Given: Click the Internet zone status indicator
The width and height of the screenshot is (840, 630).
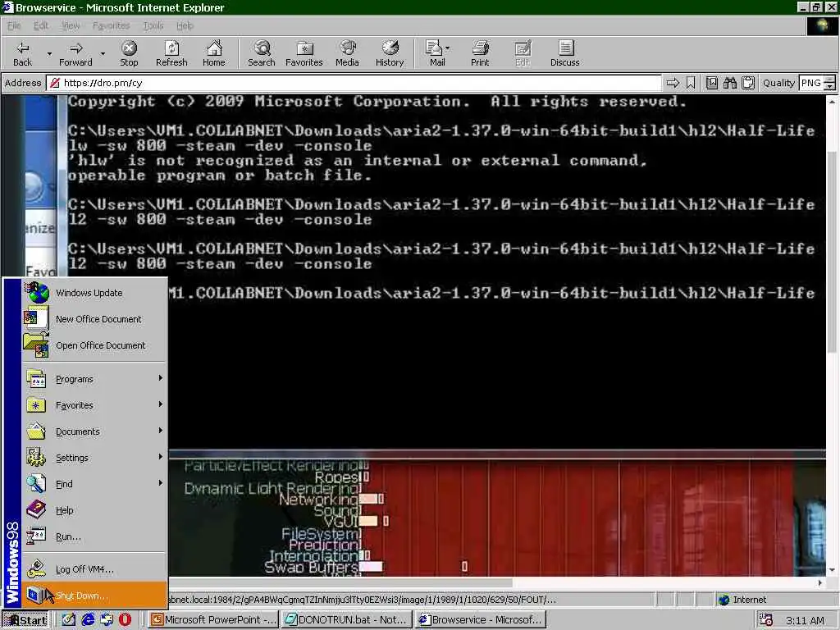Looking at the screenshot, I should pos(776,600).
